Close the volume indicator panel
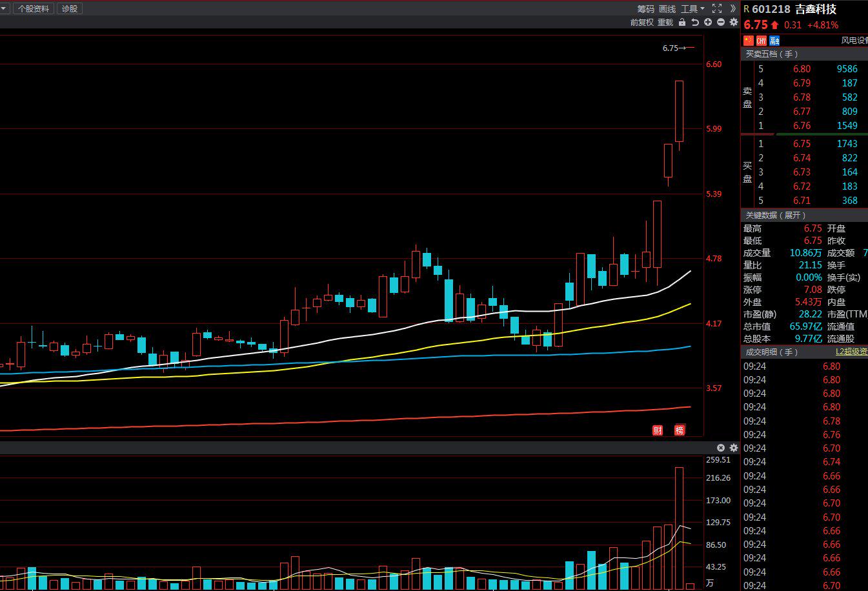 [x=721, y=448]
